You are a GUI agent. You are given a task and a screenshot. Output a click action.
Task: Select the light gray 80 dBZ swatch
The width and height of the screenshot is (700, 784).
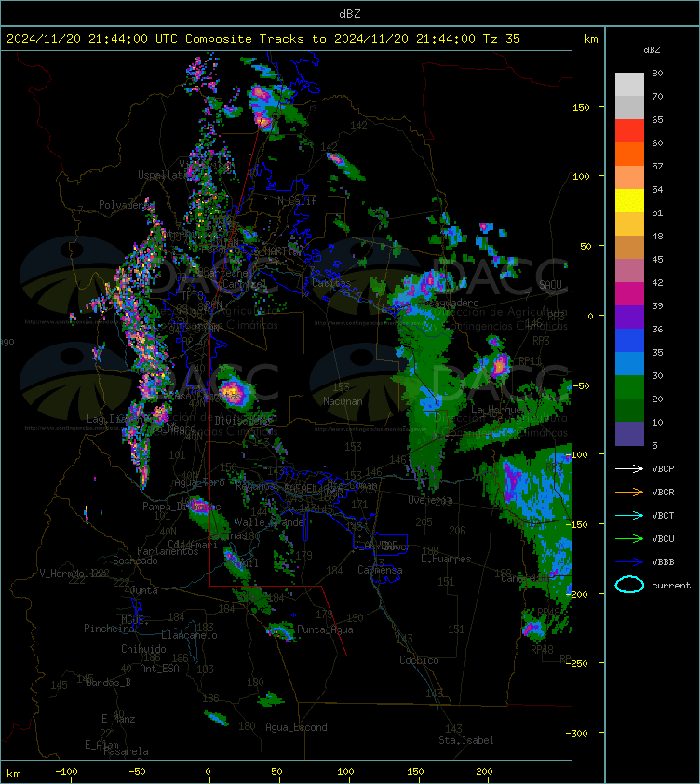[x=629, y=84]
